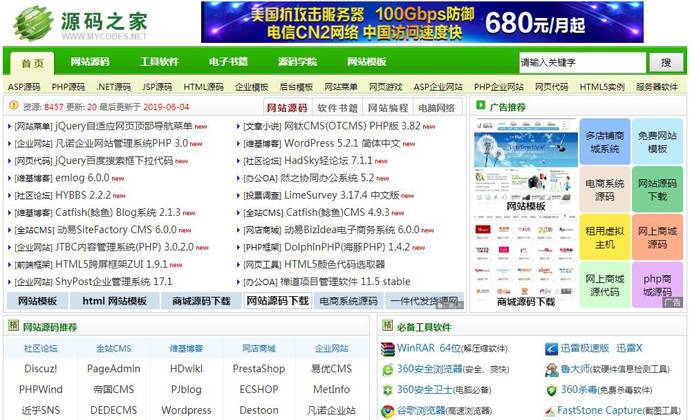This screenshot has width=690, height=420.
Task: Click the 网上商城源码 orange ad tile
Action: pyautogui.click(x=657, y=237)
